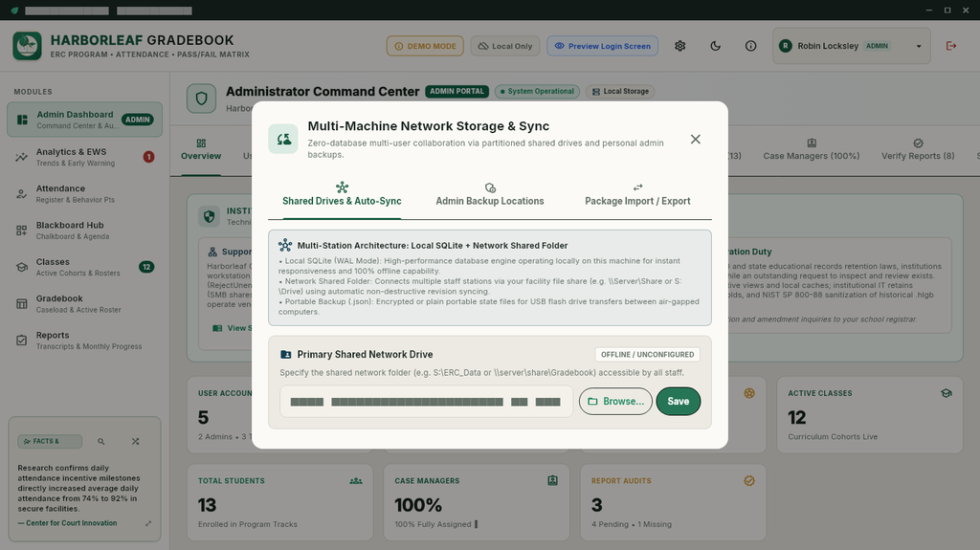Click the Total Students people icon
Image resolution: width=980 pixels, height=550 pixels.
click(356, 480)
